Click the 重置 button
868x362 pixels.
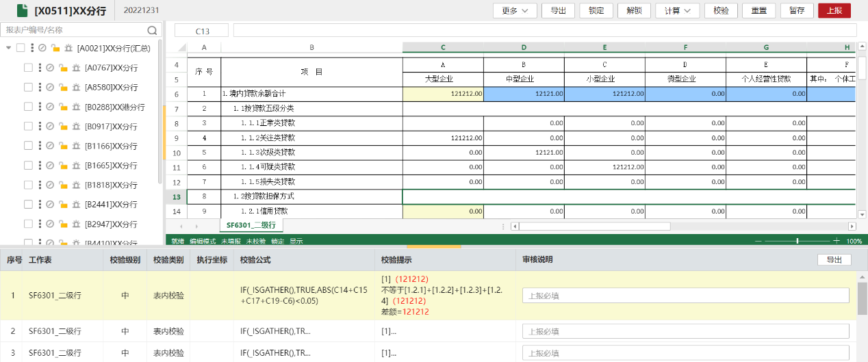coord(758,10)
